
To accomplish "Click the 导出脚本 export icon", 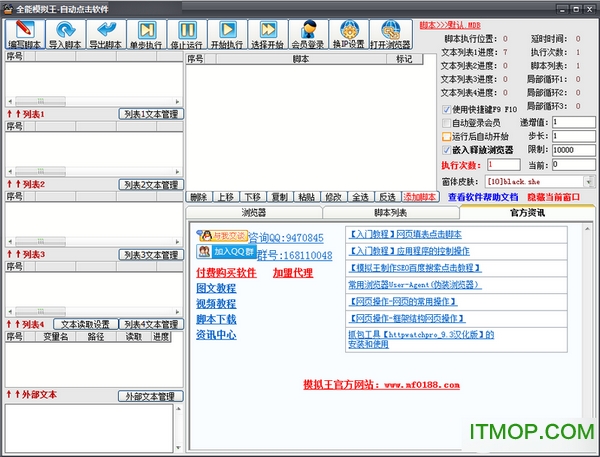I will pos(106,34).
